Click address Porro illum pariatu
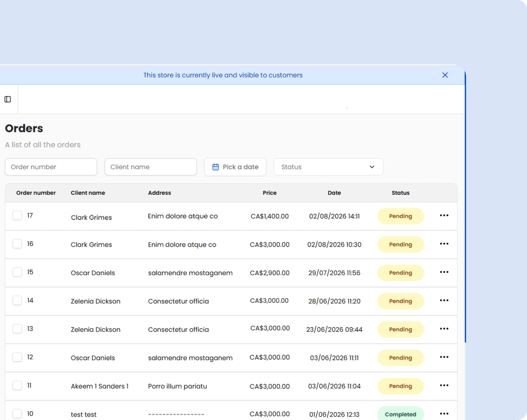The image size is (527, 420). click(177, 386)
